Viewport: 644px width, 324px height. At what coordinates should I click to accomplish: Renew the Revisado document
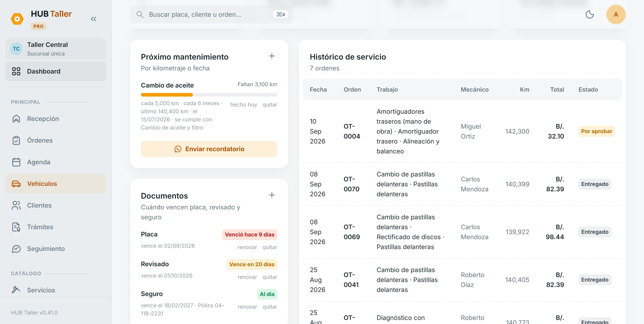pos(247,277)
